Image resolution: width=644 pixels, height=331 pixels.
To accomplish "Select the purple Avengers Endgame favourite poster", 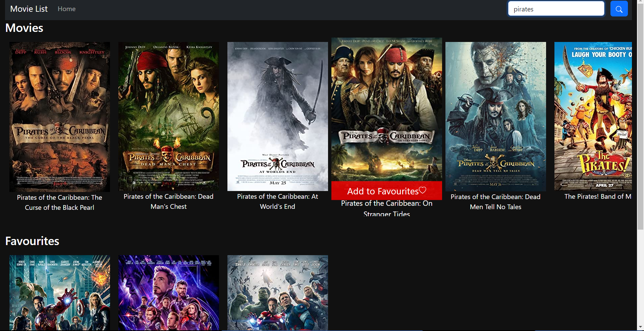I will [168, 292].
